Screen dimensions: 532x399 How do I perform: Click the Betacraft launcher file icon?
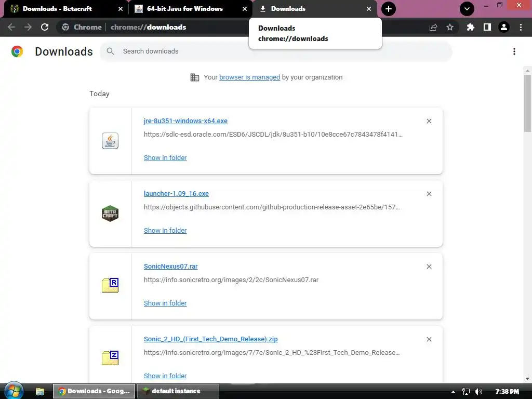pos(110,214)
